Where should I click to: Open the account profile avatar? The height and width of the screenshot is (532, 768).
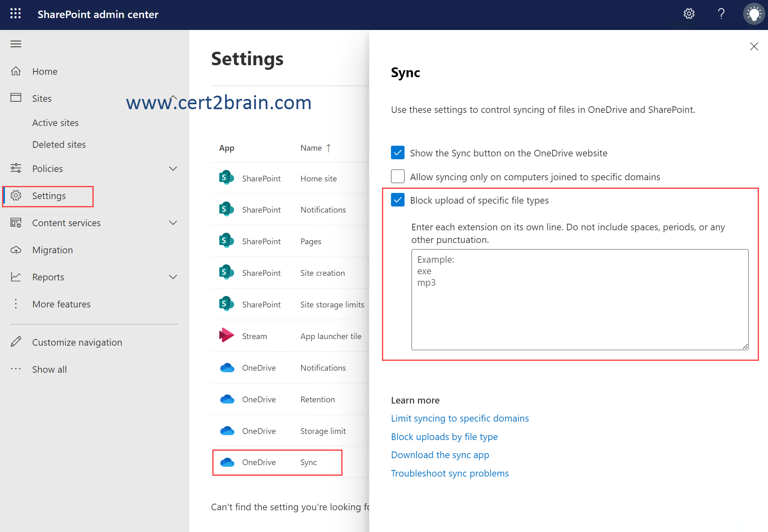754,14
